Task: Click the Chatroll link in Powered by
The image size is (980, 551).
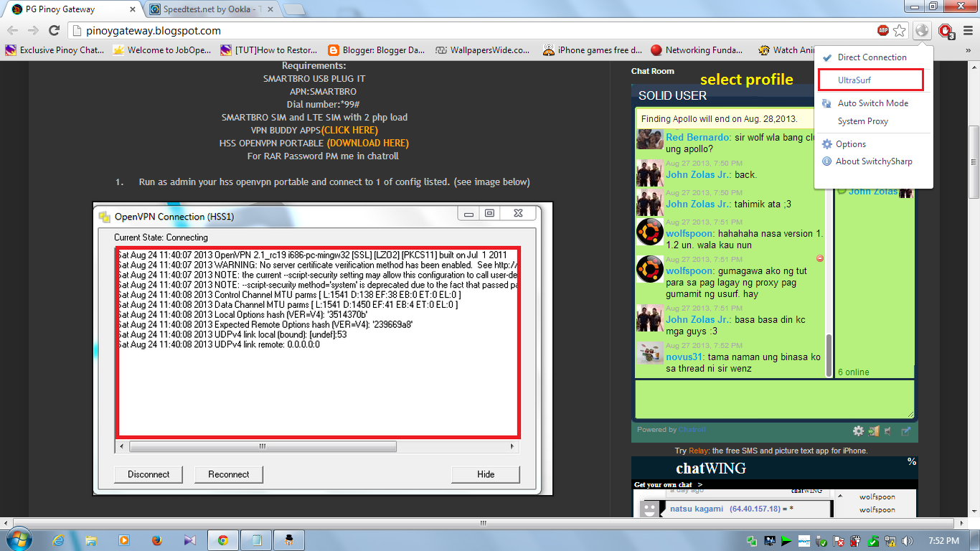Action: click(x=692, y=430)
